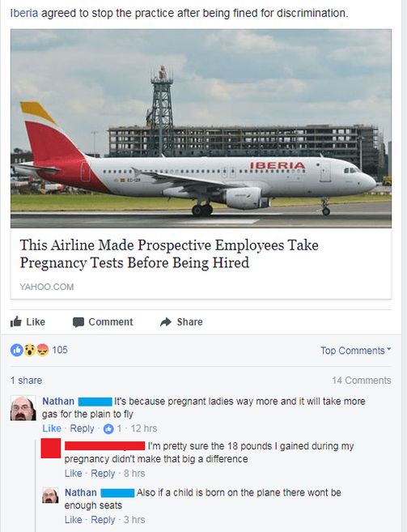Click like count icon on Nathan's first comment
The image size is (407, 532).
pyautogui.click(x=108, y=429)
